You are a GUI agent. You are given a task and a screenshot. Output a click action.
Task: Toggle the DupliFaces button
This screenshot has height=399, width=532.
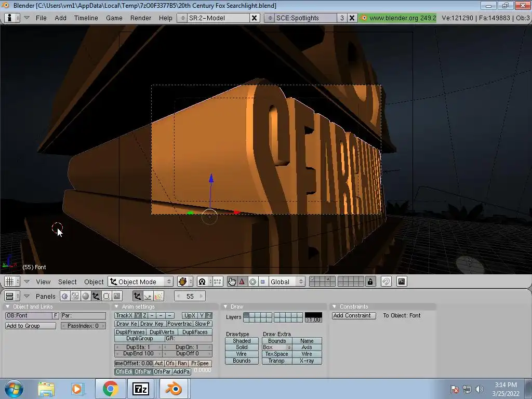[195, 332]
